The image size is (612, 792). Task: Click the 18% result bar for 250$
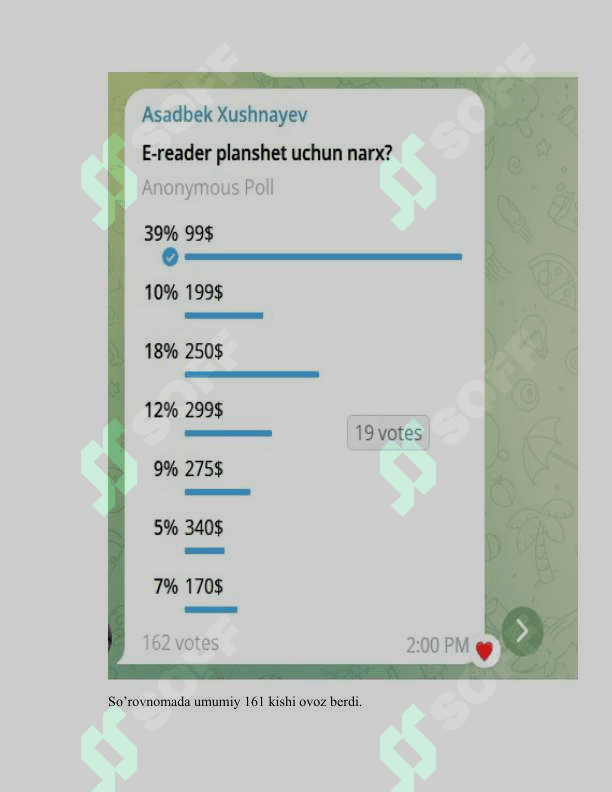[x=251, y=374]
